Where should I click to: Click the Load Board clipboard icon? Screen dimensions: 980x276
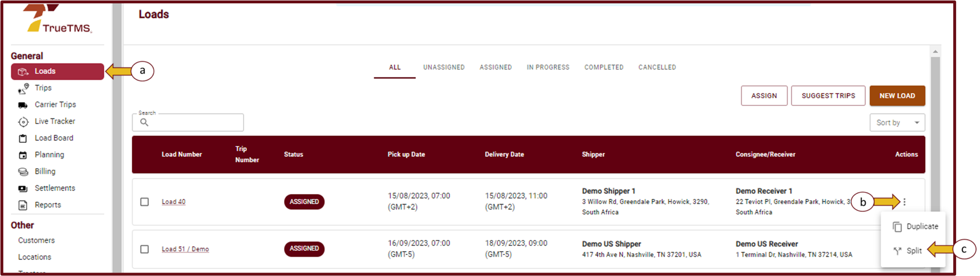tap(23, 138)
